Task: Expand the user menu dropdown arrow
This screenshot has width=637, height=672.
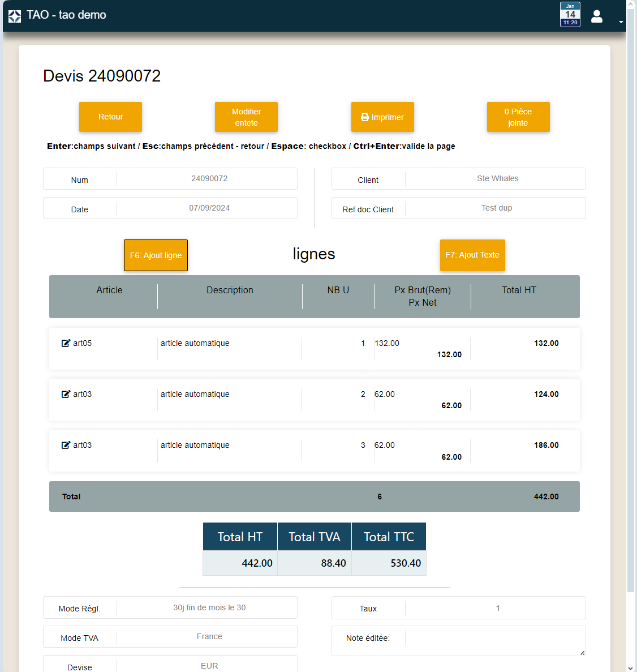Action: 621,22
